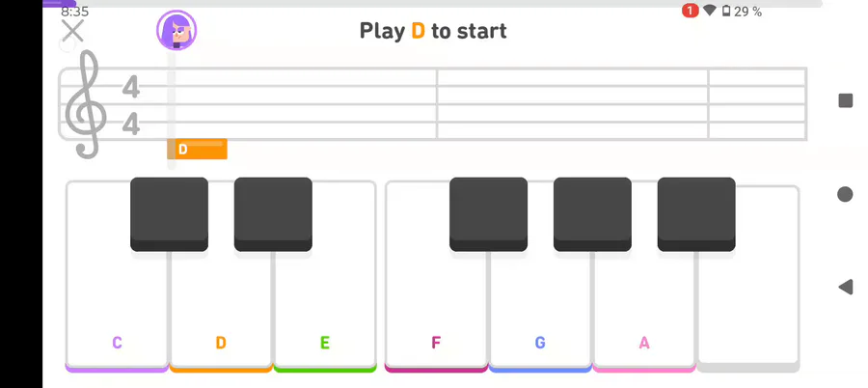Tap the Android back triangle button
868x388 pixels.
[845, 287]
